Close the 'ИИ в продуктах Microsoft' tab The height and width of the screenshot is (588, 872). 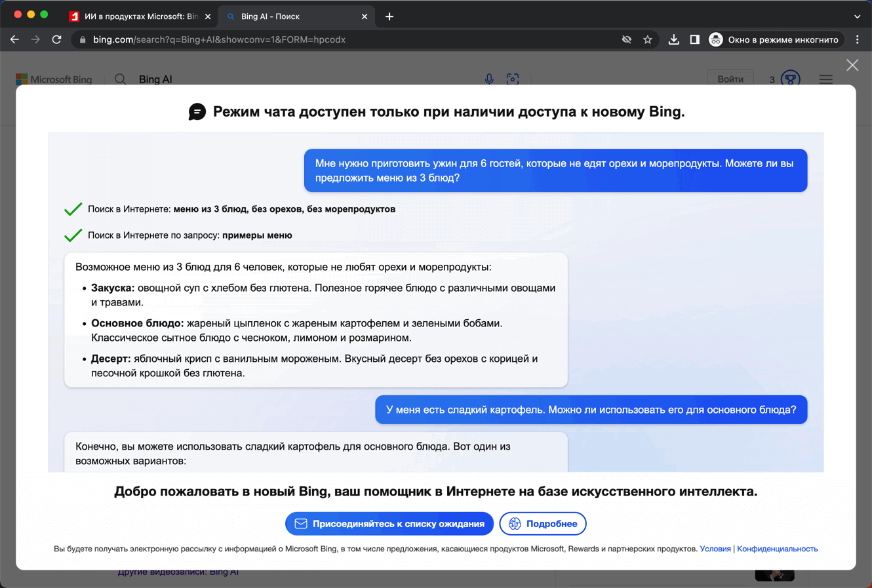point(208,16)
